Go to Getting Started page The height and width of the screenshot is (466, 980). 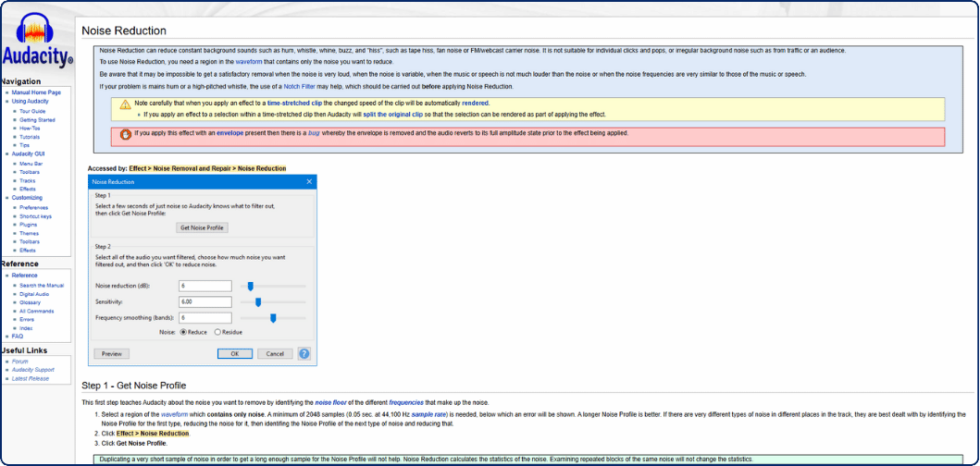(x=37, y=119)
